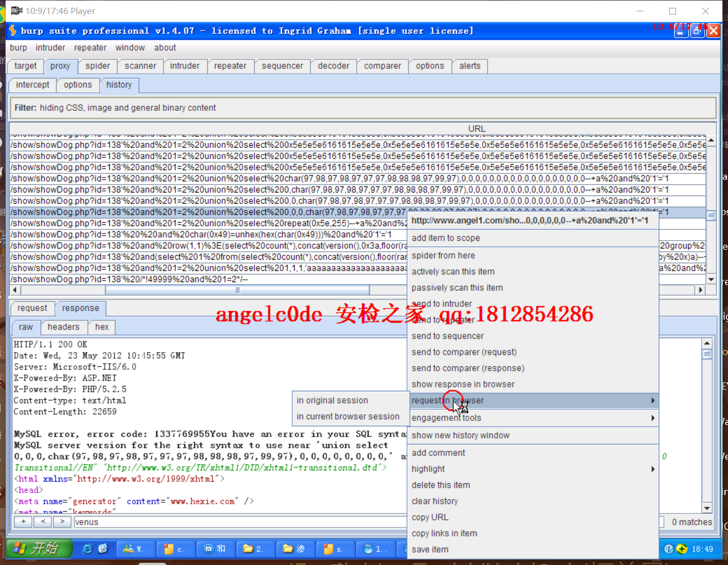Viewport: 728px width, 565px height.
Task: Click the URL column header
Action: coord(477,129)
